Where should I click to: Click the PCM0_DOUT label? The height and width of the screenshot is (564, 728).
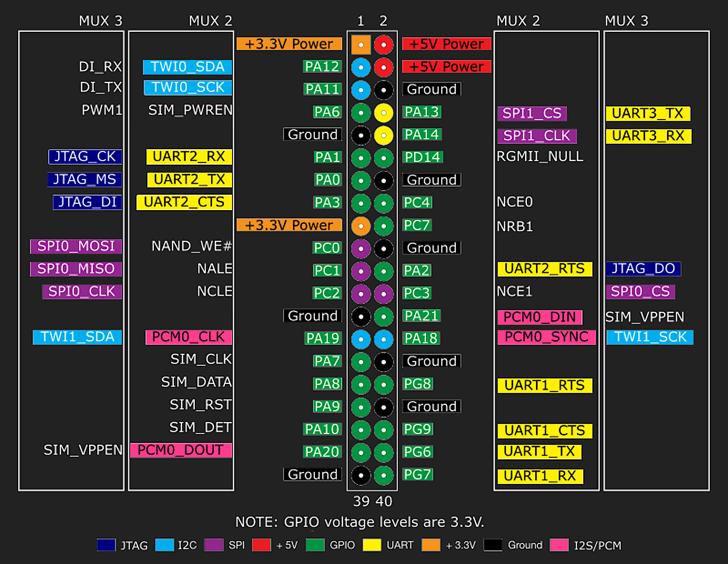[181, 450]
